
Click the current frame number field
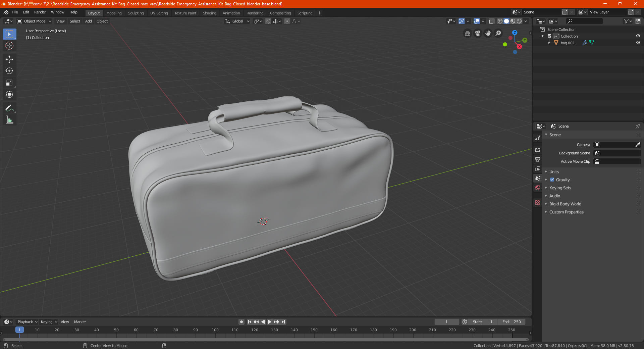[446, 322]
